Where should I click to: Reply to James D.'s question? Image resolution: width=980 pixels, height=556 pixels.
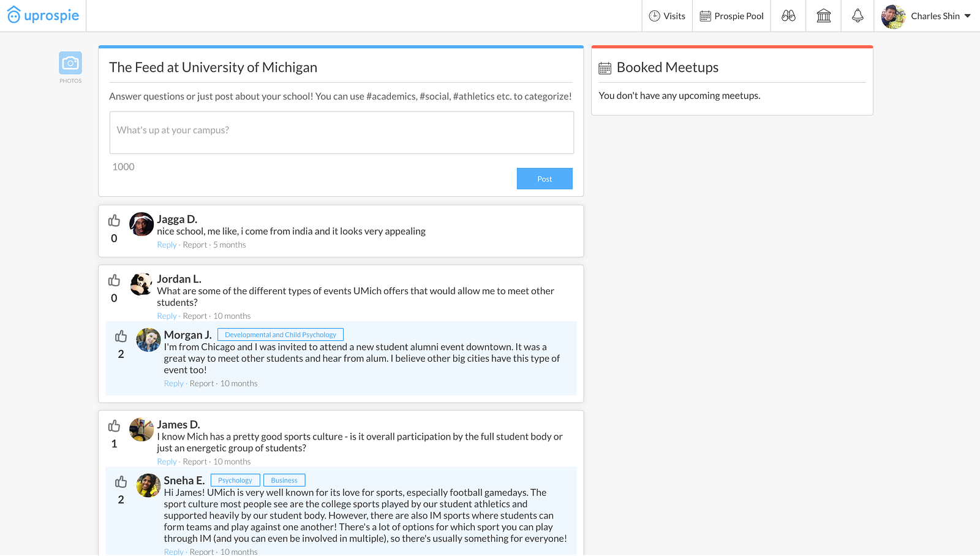[x=167, y=462]
